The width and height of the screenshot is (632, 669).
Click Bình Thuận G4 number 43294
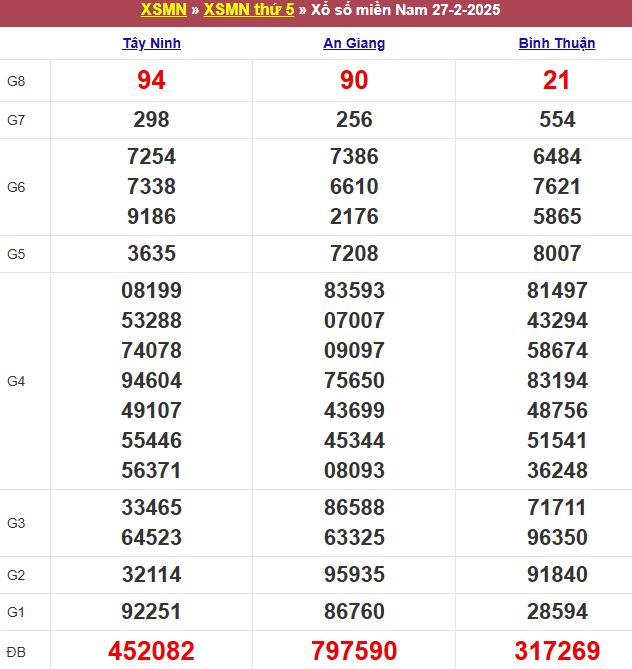pyautogui.click(x=557, y=320)
